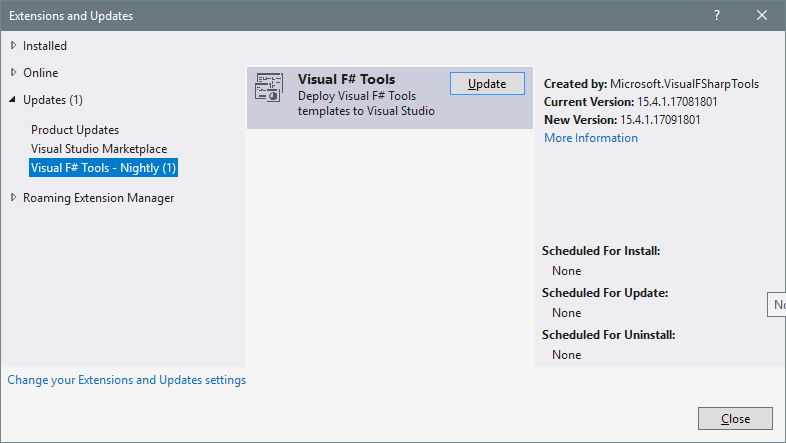Click the Current Version 15.4.1.17081801 value
The width and height of the screenshot is (786, 443).
pyautogui.click(x=677, y=102)
